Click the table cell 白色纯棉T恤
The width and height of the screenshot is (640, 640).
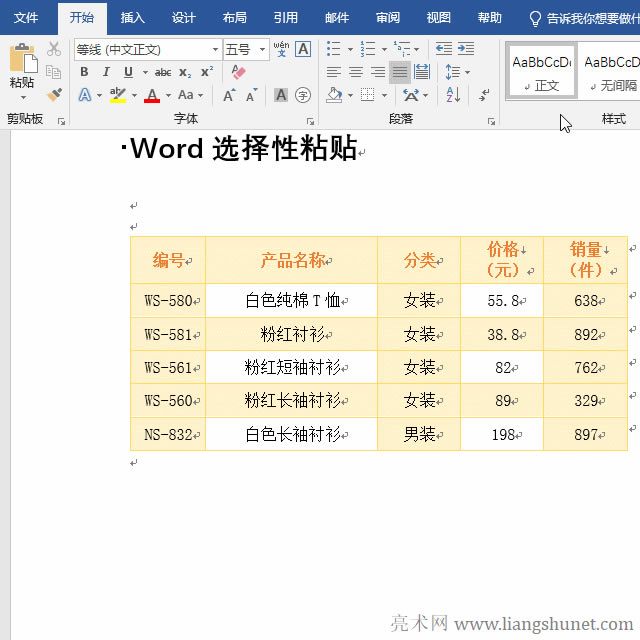[x=291, y=300]
